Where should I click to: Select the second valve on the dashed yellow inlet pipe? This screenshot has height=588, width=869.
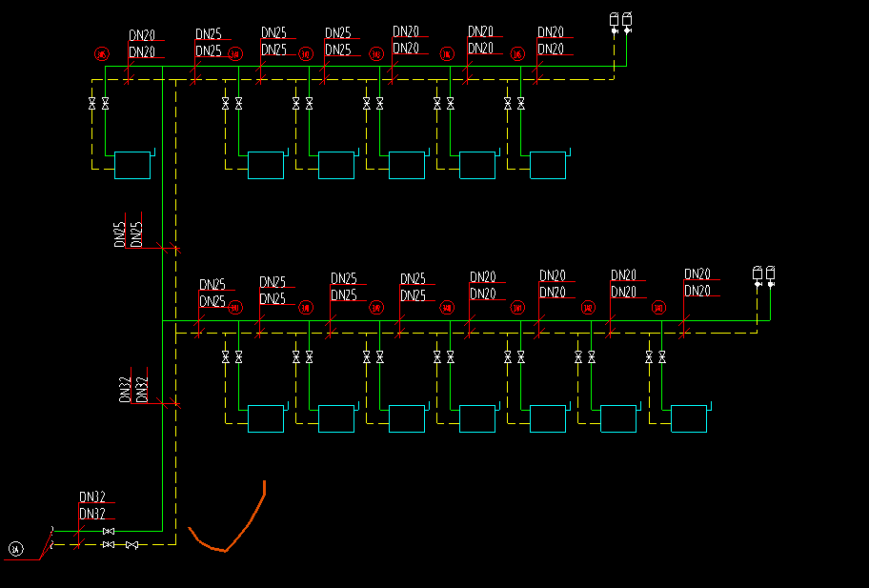point(131,545)
